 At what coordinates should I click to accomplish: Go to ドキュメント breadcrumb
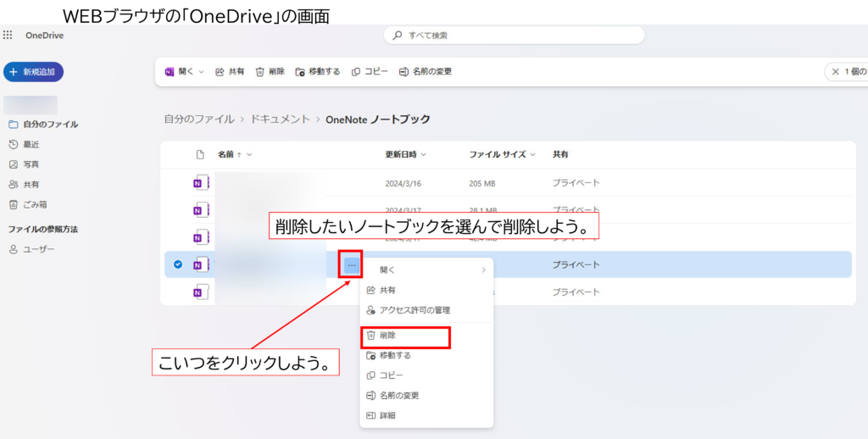280,119
